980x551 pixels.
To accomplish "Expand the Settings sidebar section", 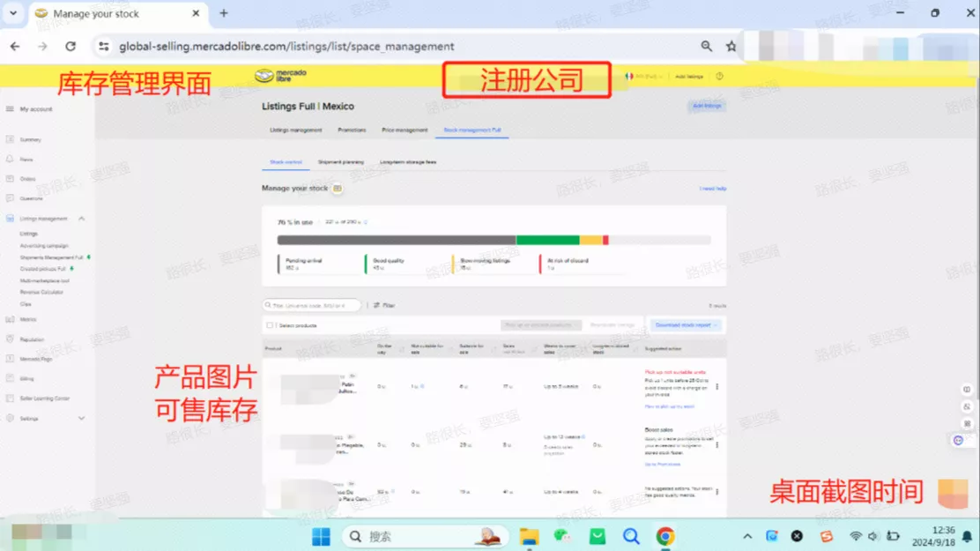I will pos(82,418).
